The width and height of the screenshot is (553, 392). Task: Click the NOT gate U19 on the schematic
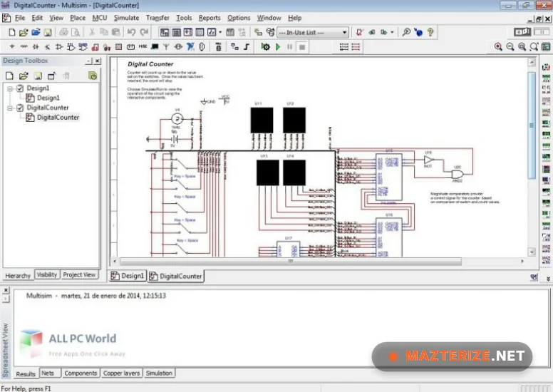428,160
